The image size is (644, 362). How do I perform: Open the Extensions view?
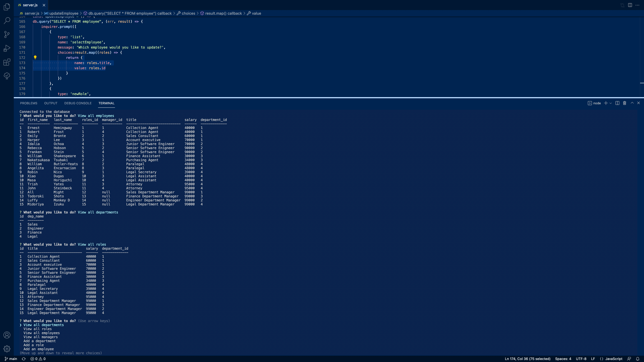[x=7, y=62]
